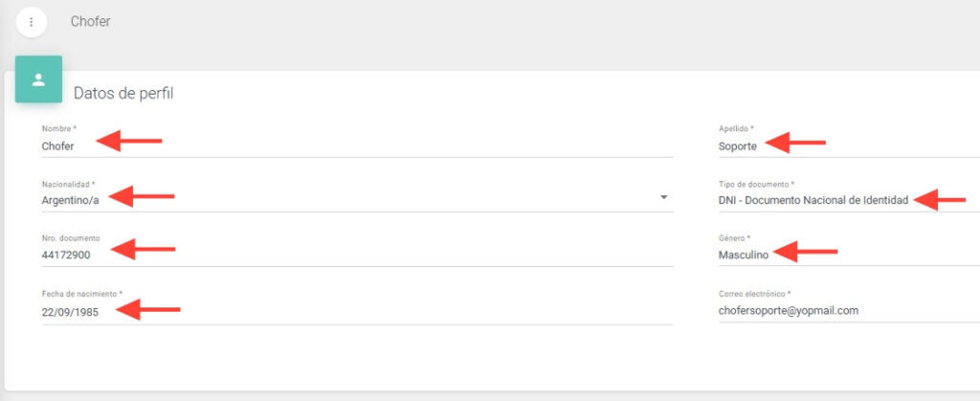Viewport: 980px width, 401px height.
Task: Click the "Nacionalidad *" field label
Action: pos(68,184)
